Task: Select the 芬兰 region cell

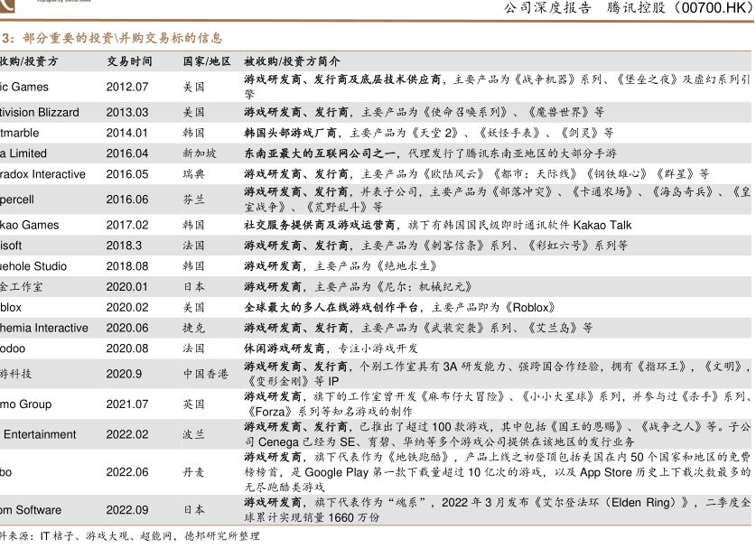Action: tap(193, 199)
